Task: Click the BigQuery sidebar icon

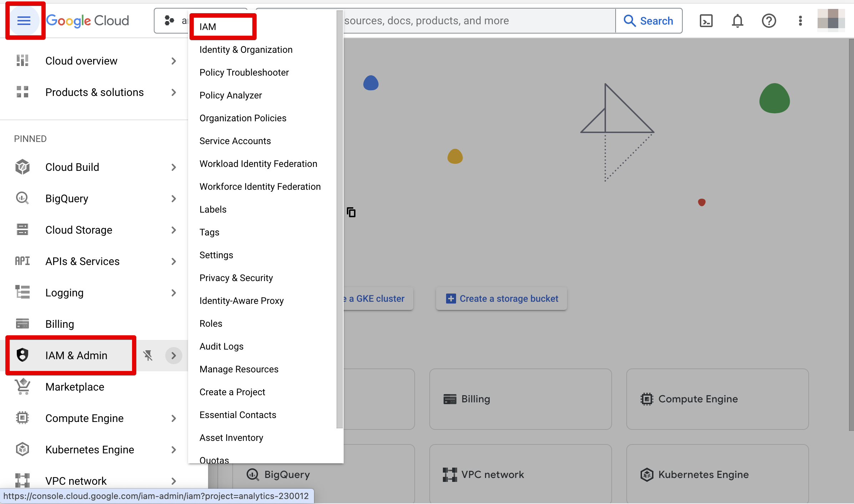Action: (x=22, y=198)
